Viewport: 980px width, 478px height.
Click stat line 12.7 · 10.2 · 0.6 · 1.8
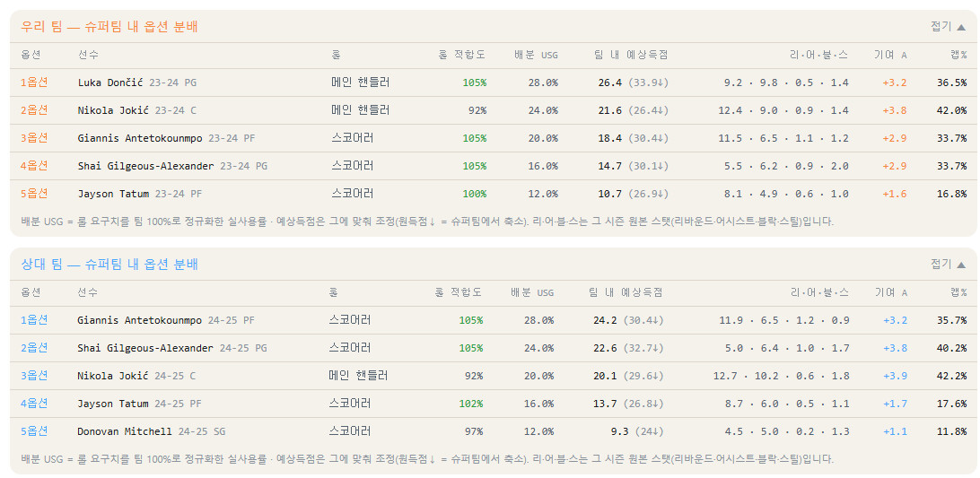point(782,376)
